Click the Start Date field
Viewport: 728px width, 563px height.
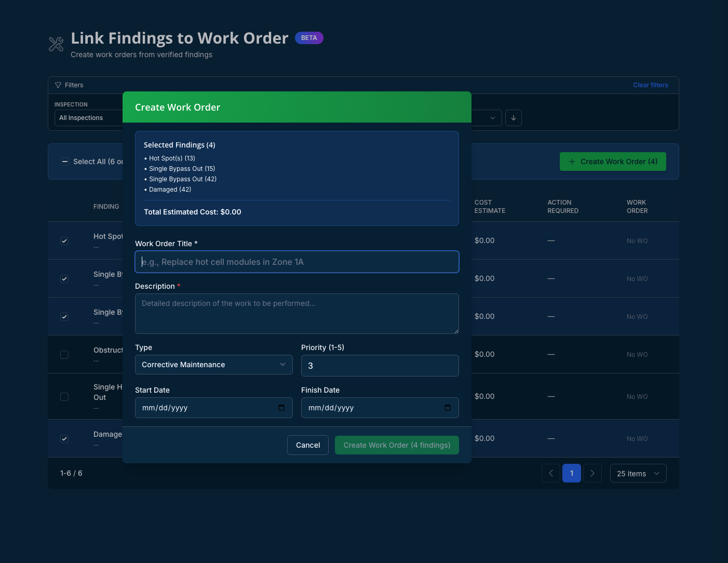tap(214, 408)
